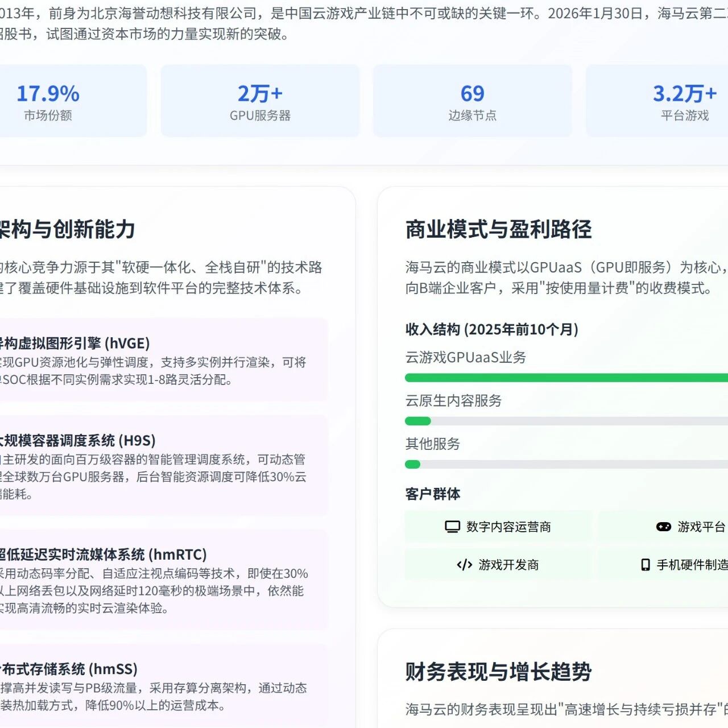Viewport: 728px width, 728px height.
Task: Click the gamepad icon beside 游戏平台
Action: [663, 527]
